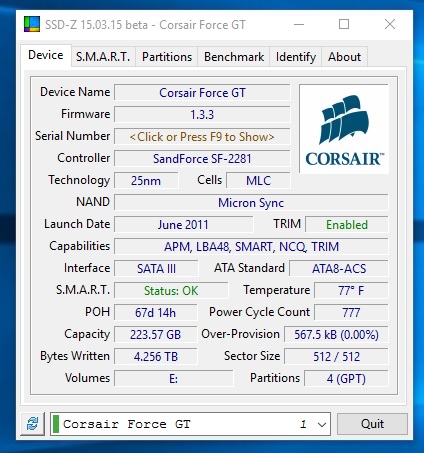Click the Controller value SandForce SF-2281
Image resolution: width=424 pixels, height=453 pixels.
pyautogui.click(x=202, y=159)
